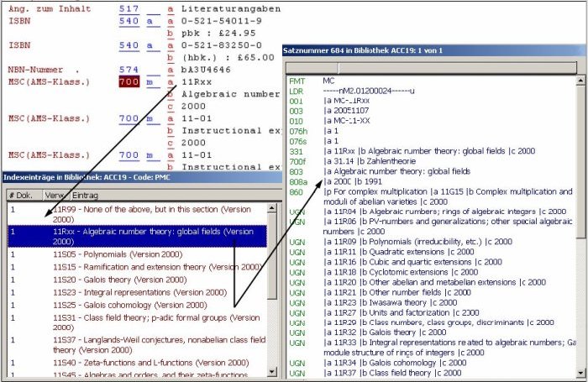588x382 pixels.
Task: Open field code 517 link for Ang. zum Inhalt
Action: 129,8
